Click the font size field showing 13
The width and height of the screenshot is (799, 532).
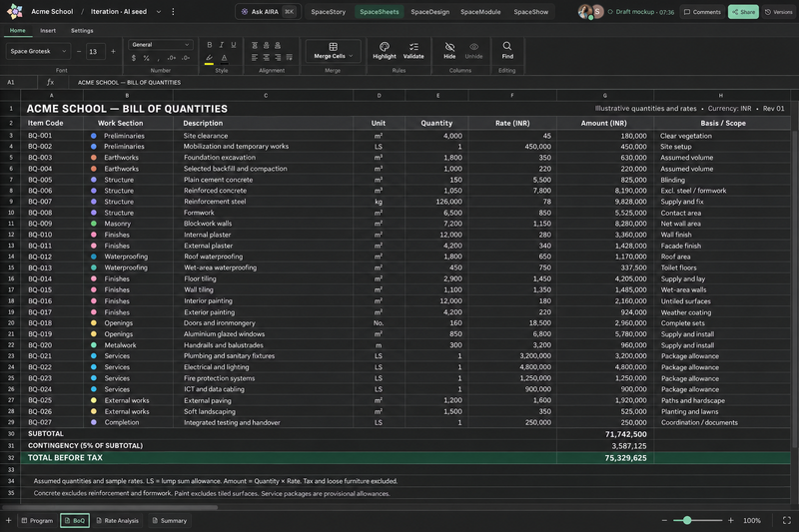point(95,51)
